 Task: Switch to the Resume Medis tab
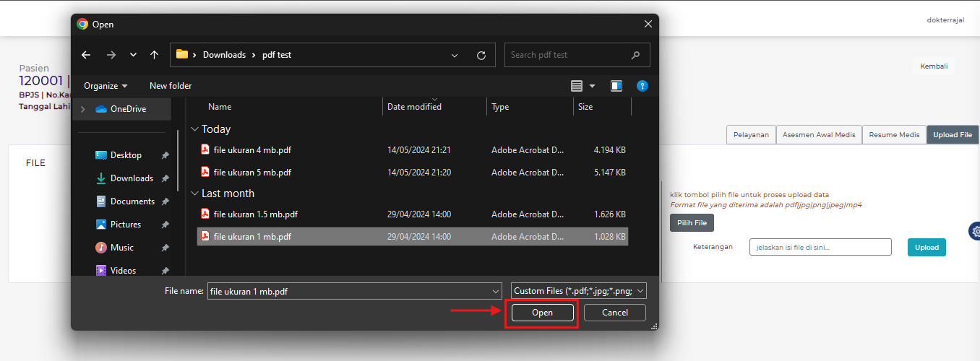click(x=893, y=135)
